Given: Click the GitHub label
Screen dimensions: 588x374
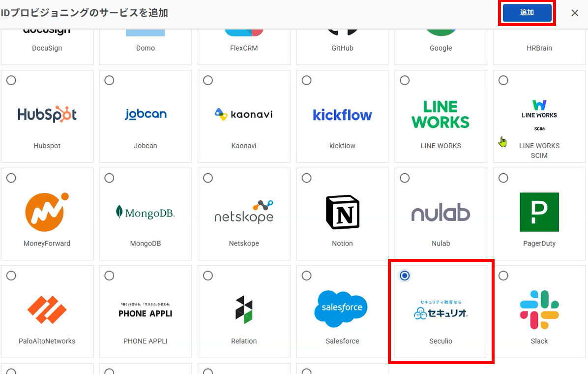Looking at the screenshot, I should [342, 48].
